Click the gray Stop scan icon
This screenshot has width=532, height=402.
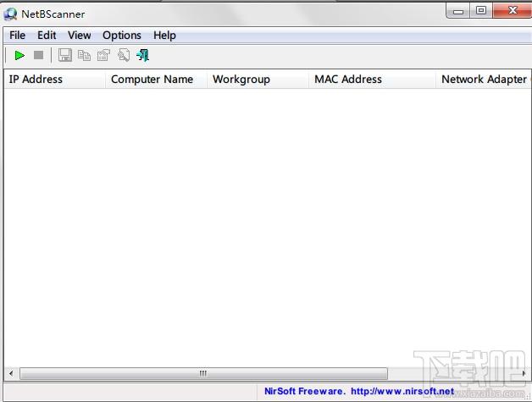(39, 55)
